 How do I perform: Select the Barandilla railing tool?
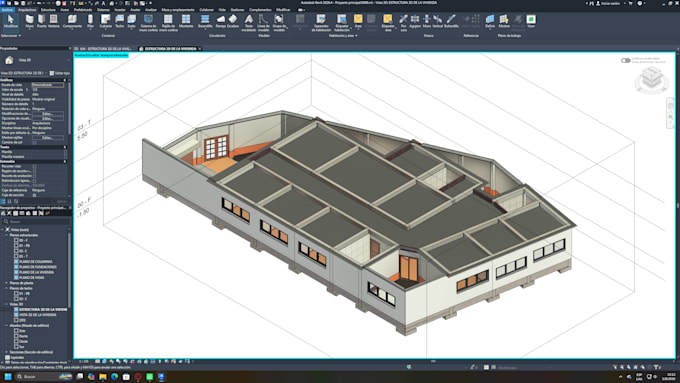point(205,21)
